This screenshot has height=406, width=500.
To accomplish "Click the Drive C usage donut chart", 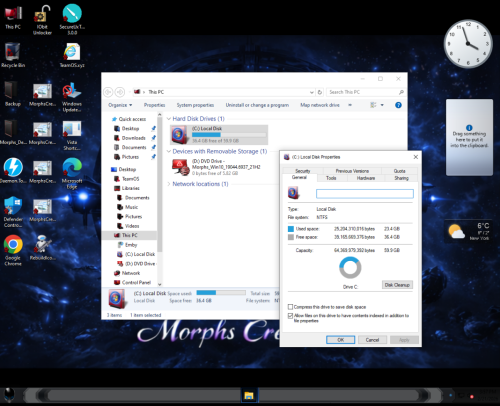I will [x=350, y=268].
